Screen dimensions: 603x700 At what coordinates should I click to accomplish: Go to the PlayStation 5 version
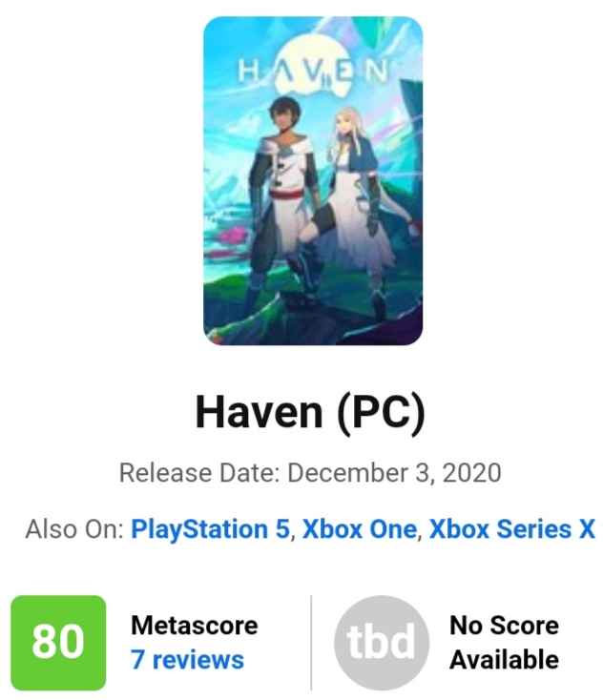click(x=210, y=529)
